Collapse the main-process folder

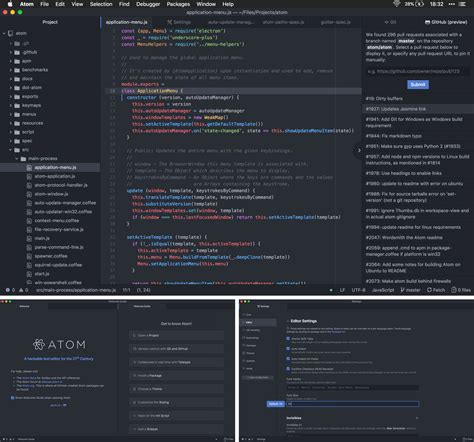pyautogui.click(x=17, y=159)
